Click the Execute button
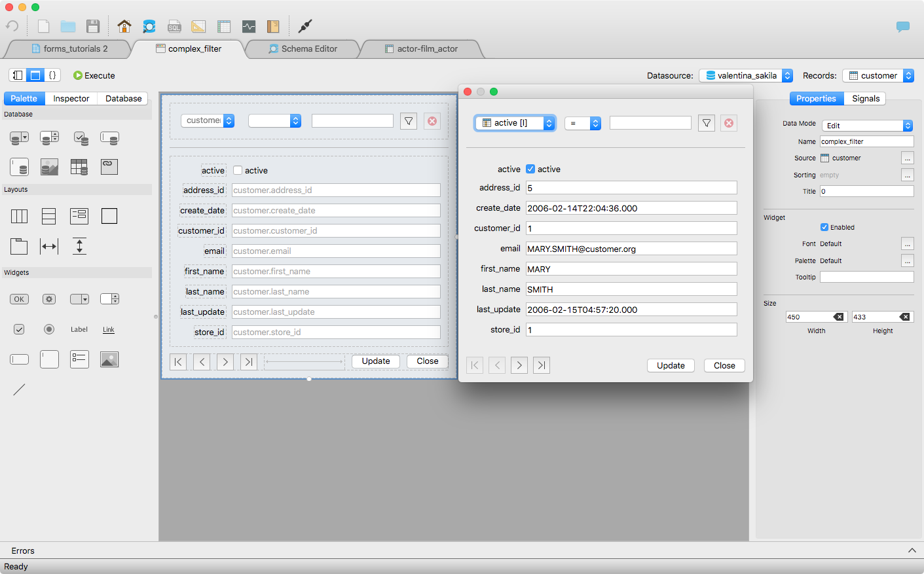The image size is (924, 574). (94, 75)
